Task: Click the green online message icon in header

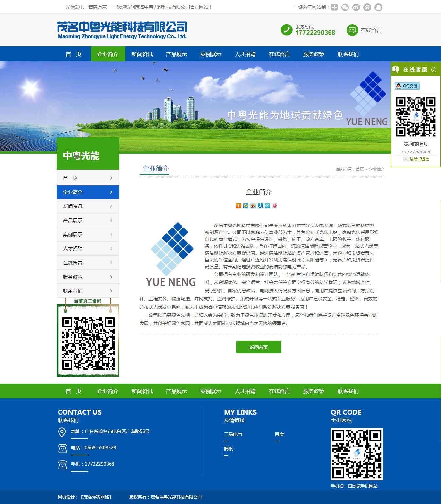Action: 352,30
